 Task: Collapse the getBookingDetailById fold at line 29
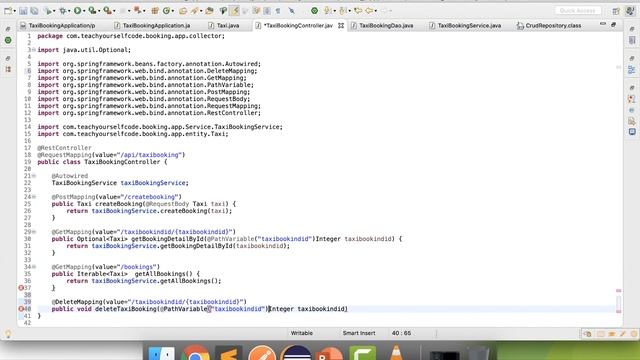tap(34, 232)
